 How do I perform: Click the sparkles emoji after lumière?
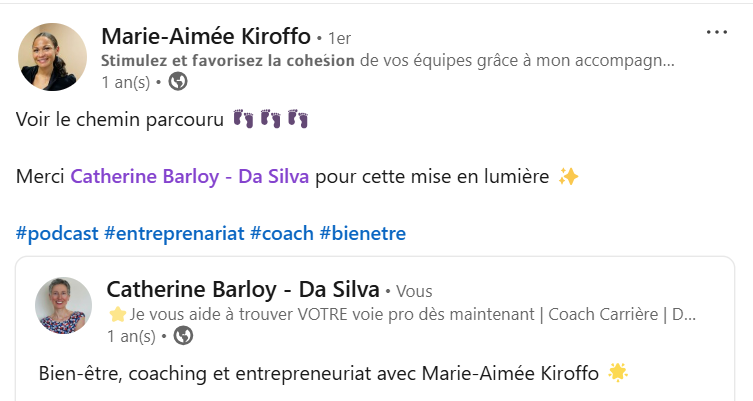[x=569, y=177]
